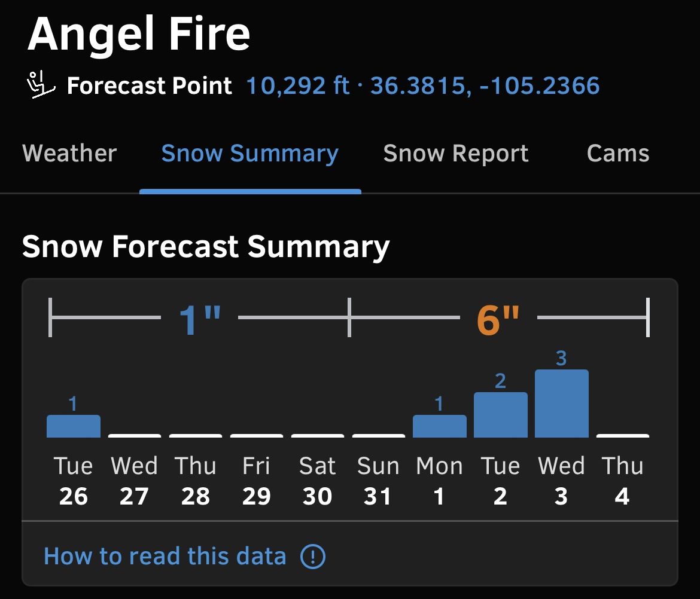Viewport: 700px width, 599px height.
Task: Choose the Sun 31 day column
Action: pos(378,481)
